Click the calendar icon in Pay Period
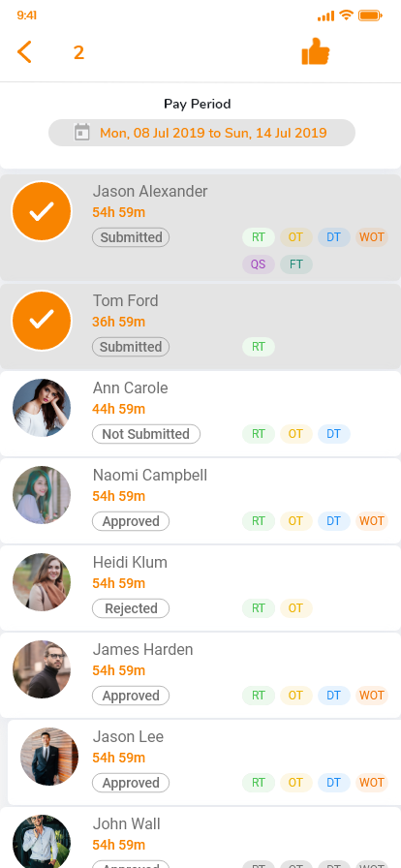401x868 pixels. (x=81, y=133)
